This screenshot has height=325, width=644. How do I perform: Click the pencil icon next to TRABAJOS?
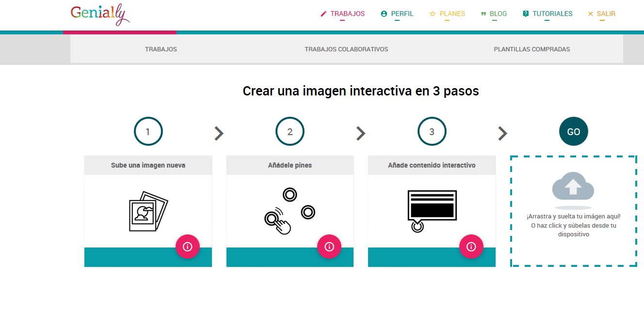tap(323, 14)
